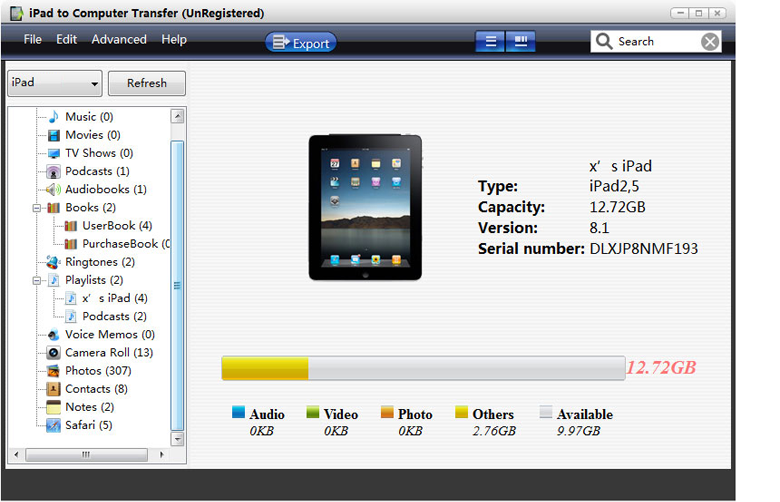Screen dimensions: 780x502
Task: Switch to list view mode
Action: click(x=490, y=42)
